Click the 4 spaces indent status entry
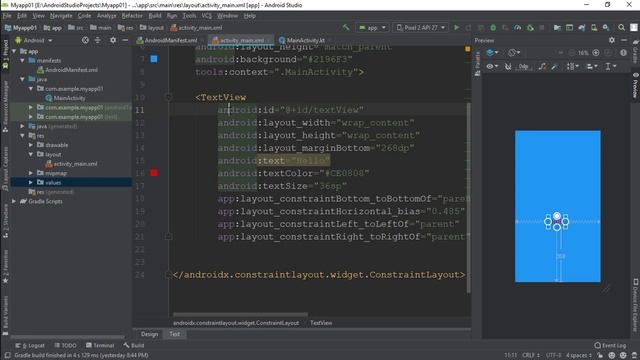 coord(578,356)
